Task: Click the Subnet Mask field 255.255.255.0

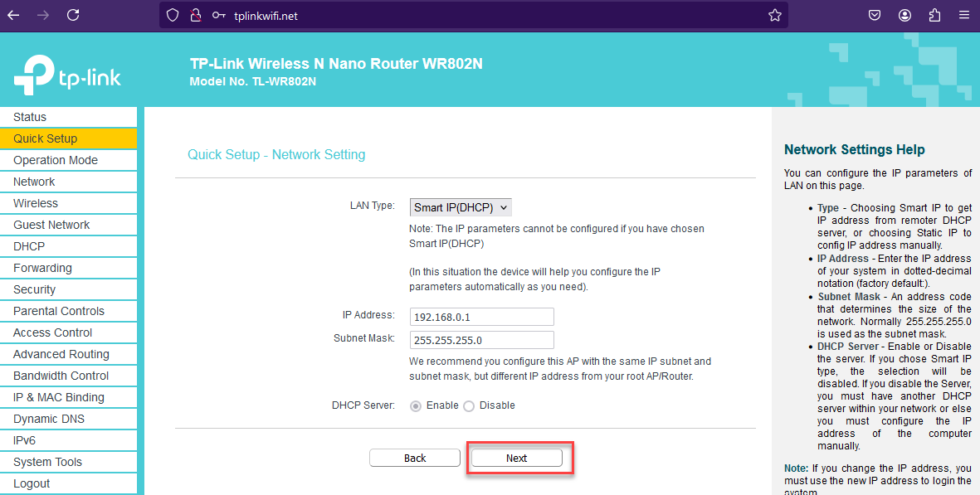Action: click(481, 340)
